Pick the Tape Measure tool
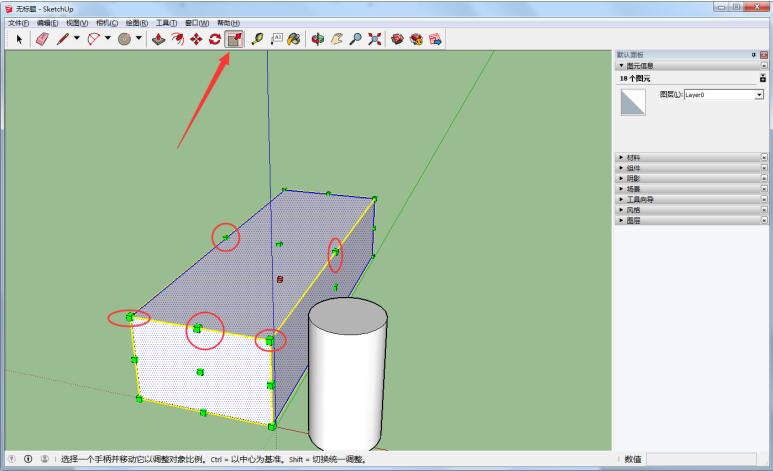Image resolution: width=773 pixels, height=471 pixels. tap(257, 39)
